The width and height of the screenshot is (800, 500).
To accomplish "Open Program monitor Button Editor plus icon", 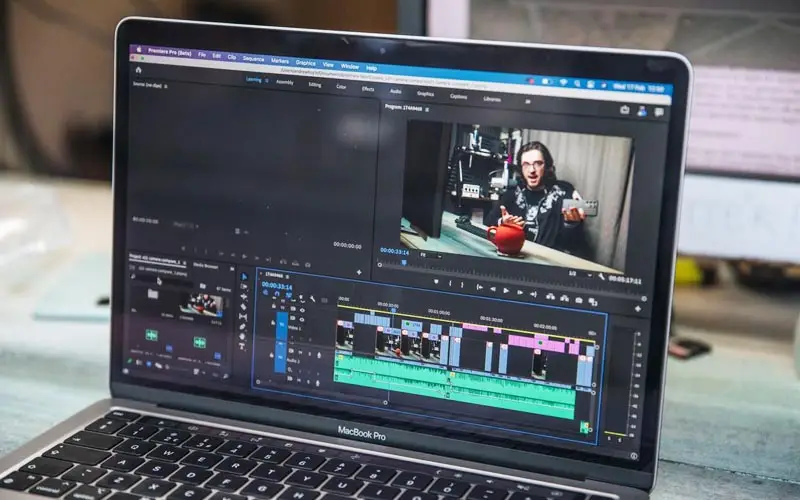I will [637, 309].
